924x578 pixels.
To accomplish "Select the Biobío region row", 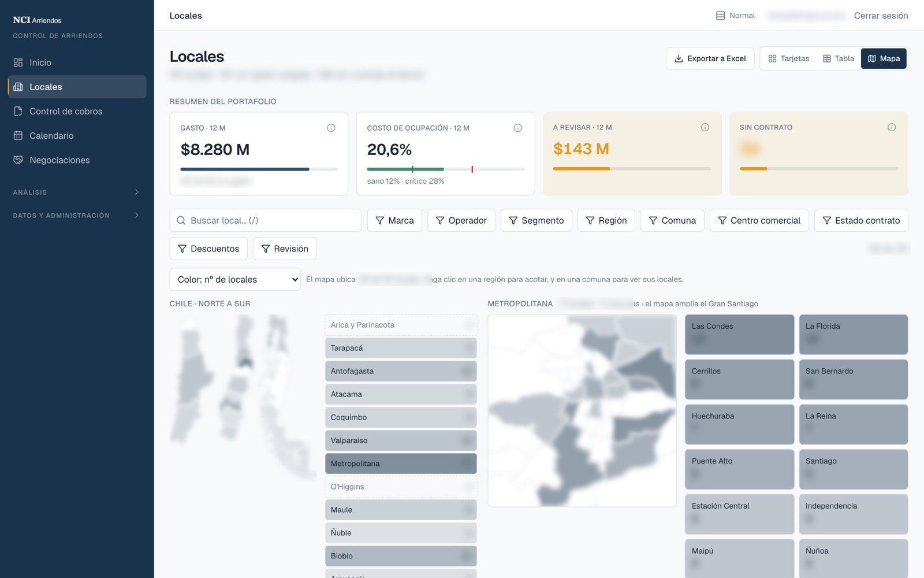I will [401, 556].
